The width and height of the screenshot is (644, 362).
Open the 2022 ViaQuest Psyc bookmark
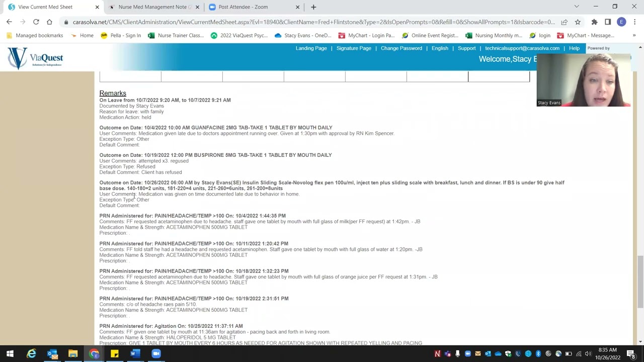[x=239, y=36]
